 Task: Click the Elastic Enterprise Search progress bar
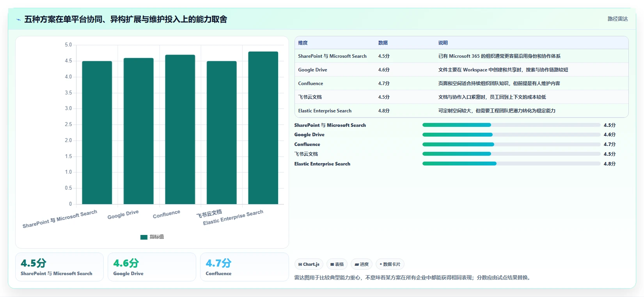tap(511, 164)
